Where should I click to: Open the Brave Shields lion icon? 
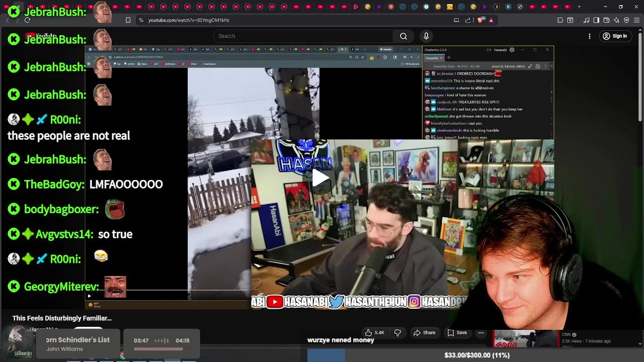pos(480,20)
